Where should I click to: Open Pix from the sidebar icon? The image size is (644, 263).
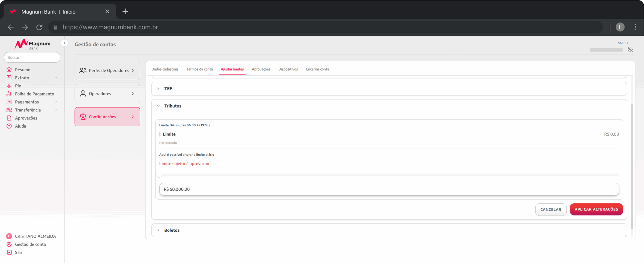[x=9, y=86]
